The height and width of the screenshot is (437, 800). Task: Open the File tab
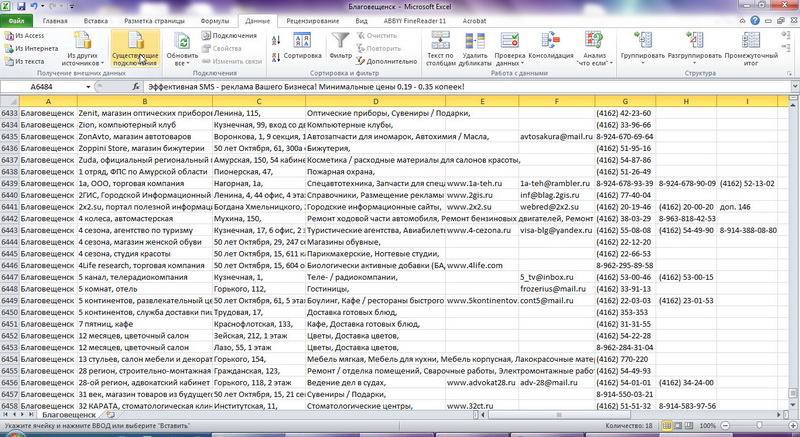point(16,21)
